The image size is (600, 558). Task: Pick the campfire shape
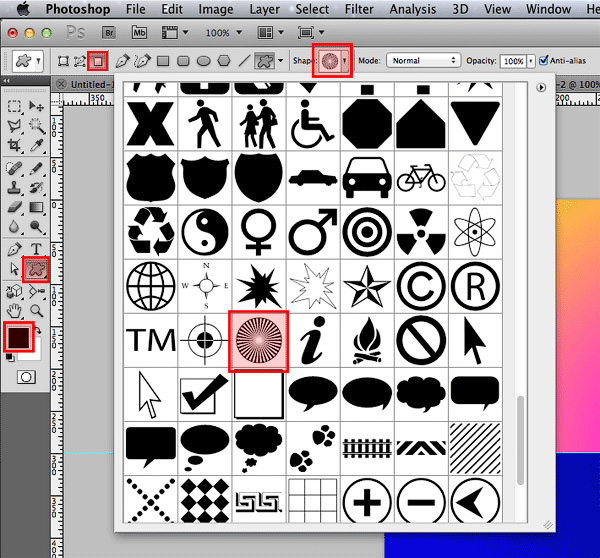[x=367, y=340]
